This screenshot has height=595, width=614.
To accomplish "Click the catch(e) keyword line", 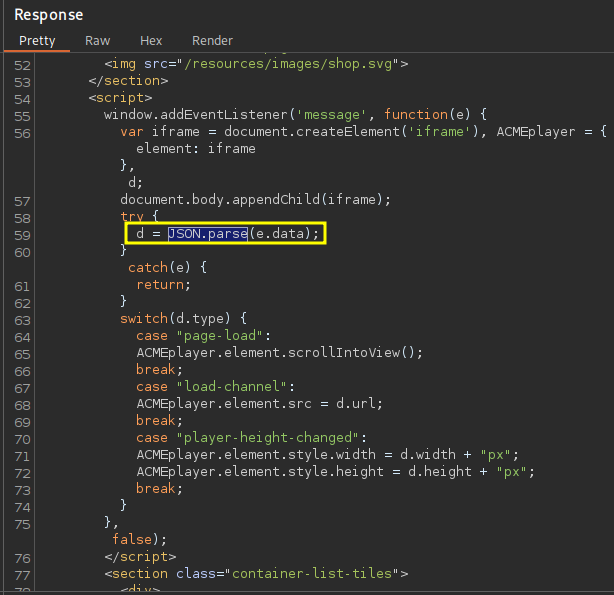I will click(x=167, y=268).
